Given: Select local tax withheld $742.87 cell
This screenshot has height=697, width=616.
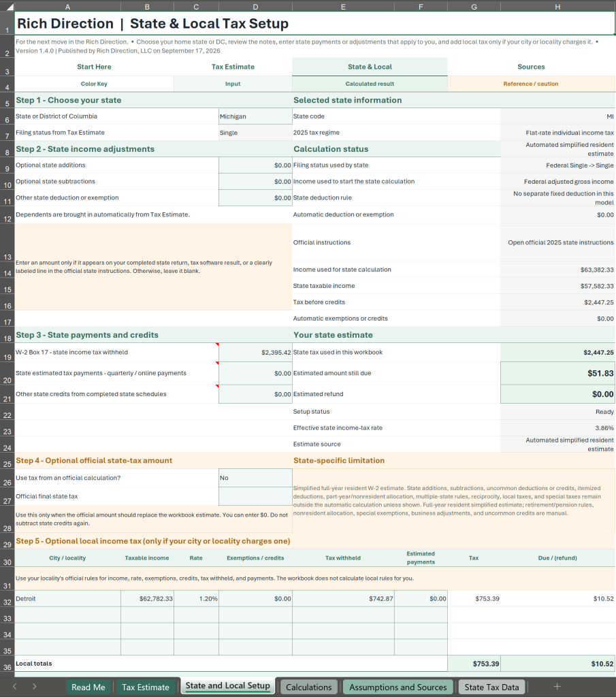Looking at the screenshot, I should [343, 598].
